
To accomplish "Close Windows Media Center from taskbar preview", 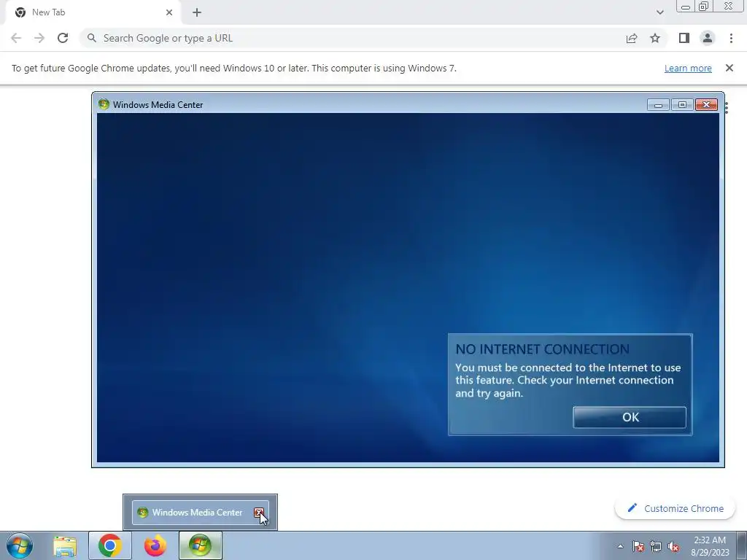I will tap(259, 513).
